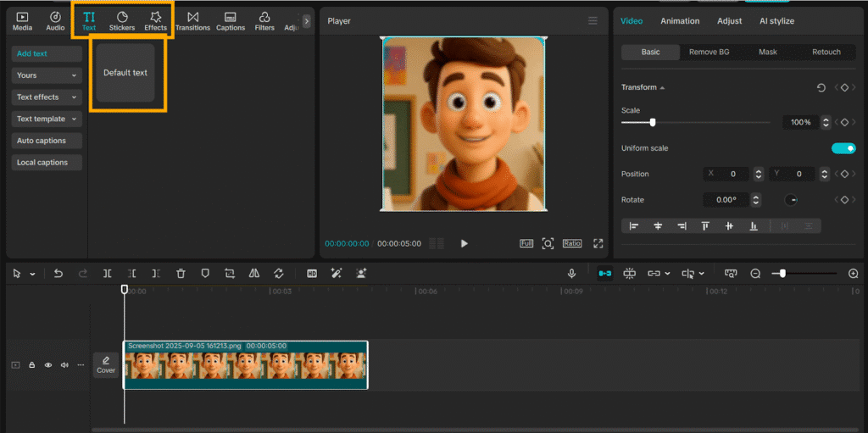Click the Add text button

[47, 53]
